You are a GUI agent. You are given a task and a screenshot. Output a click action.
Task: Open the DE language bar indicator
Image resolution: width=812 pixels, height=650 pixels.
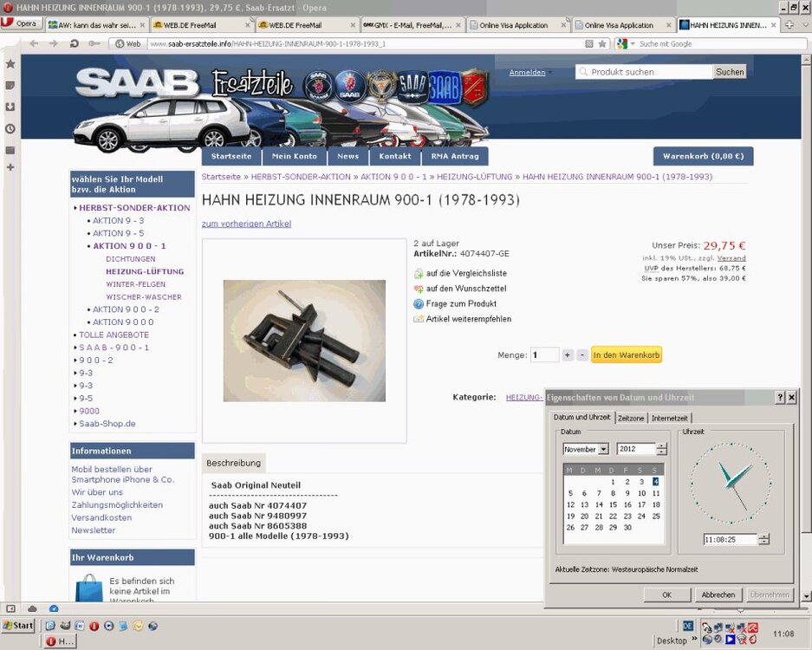point(688,626)
